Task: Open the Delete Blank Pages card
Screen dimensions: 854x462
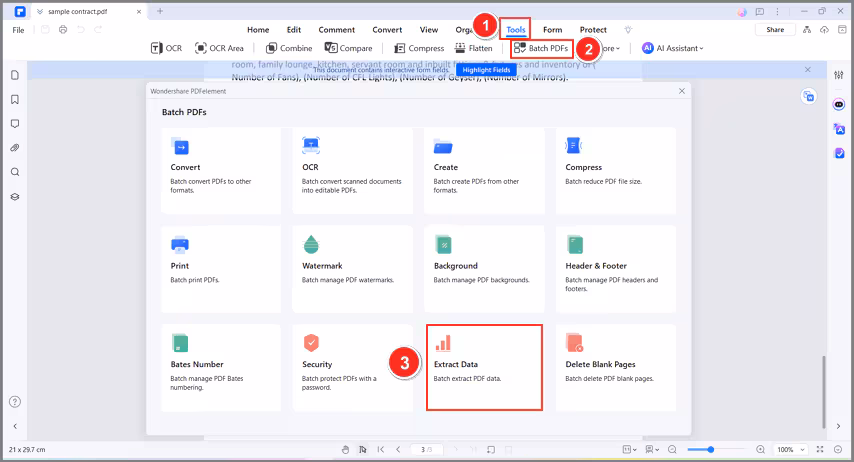Action: (x=616, y=368)
